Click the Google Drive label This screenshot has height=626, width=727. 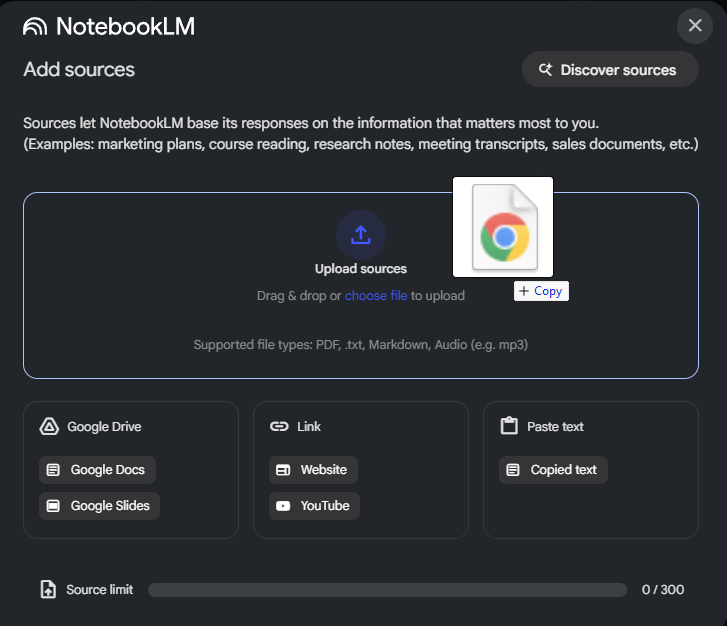tap(104, 427)
